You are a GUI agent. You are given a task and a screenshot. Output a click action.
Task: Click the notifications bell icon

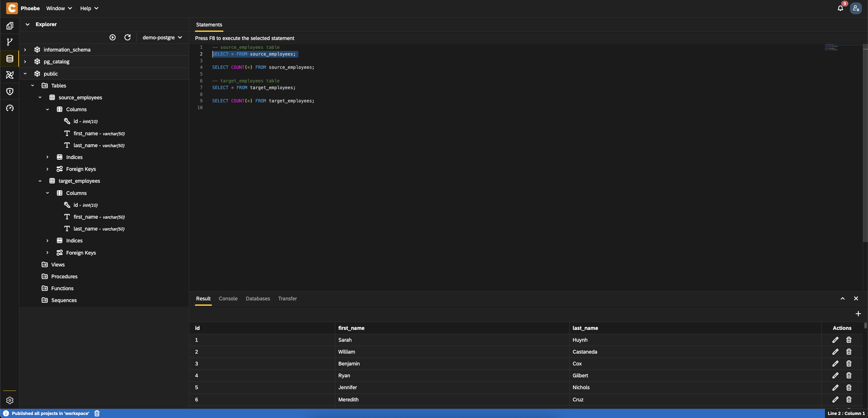(x=840, y=8)
